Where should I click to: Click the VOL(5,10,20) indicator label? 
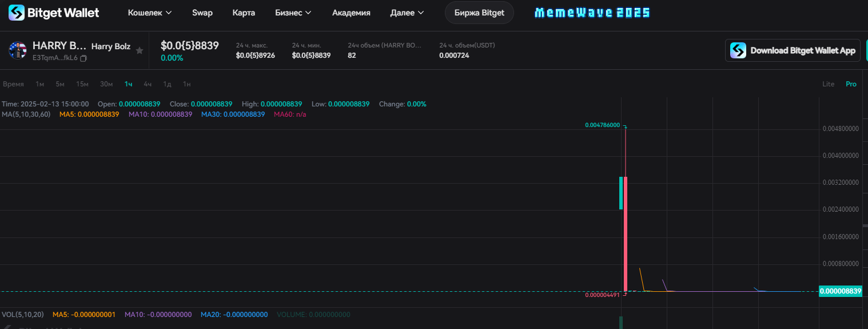click(23, 315)
